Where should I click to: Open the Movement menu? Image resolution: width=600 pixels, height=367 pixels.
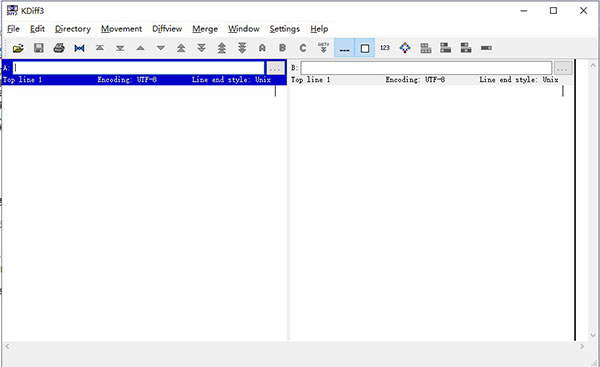coord(121,29)
